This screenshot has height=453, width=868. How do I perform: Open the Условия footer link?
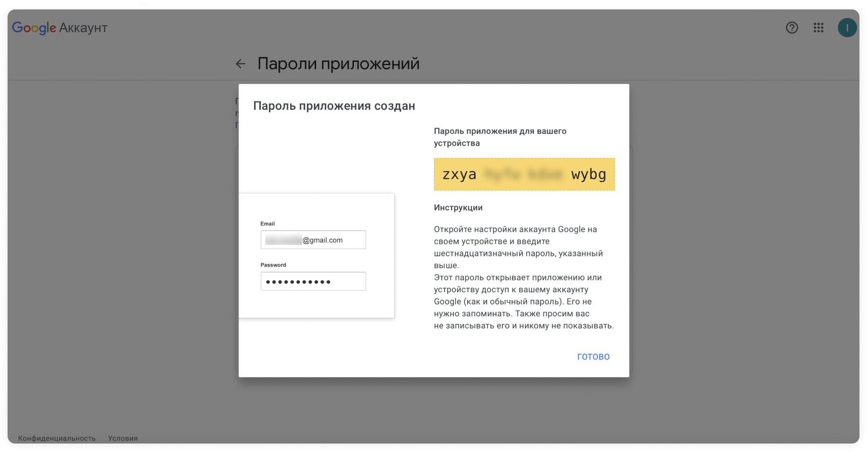pyautogui.click(x=123, y=438)
